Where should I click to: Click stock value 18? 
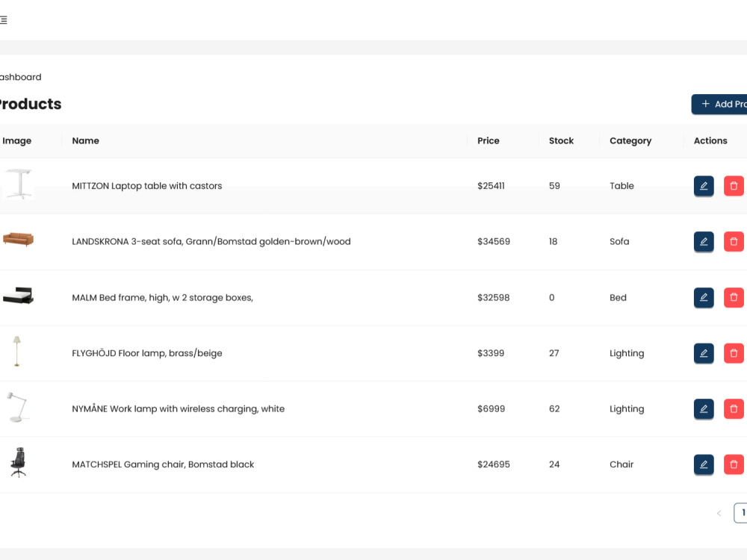pyautogui.click(x=553, y=241)
